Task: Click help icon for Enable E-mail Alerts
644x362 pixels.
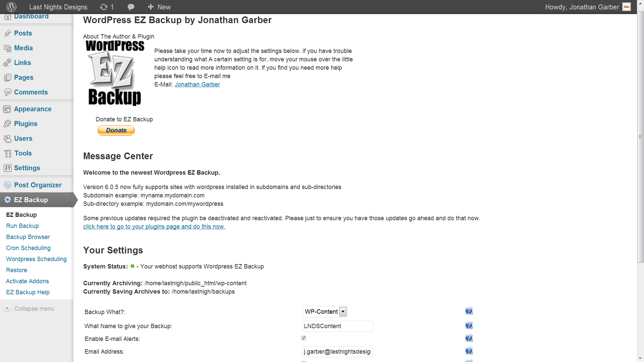Action: pos(469,338)
